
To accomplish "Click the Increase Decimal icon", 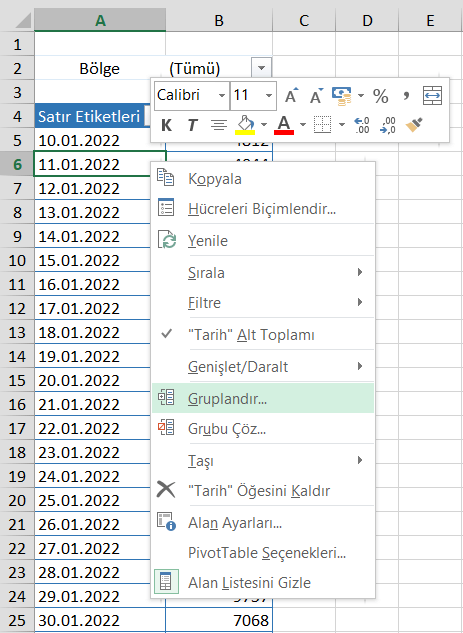I will 361,125.
